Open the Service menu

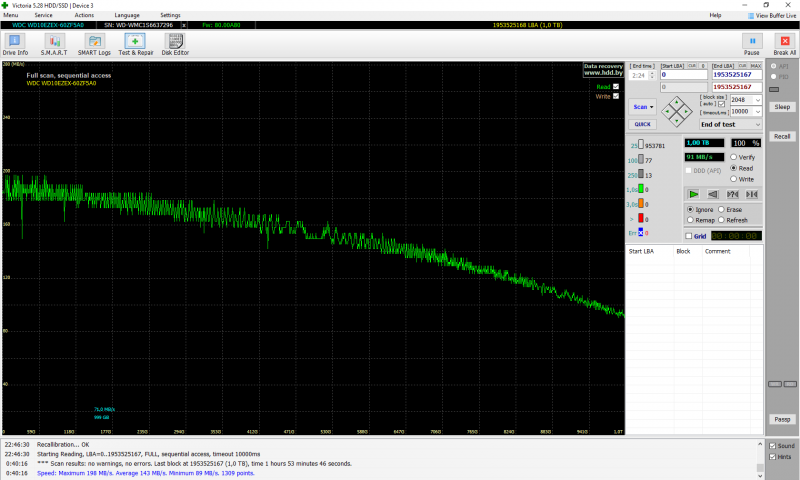pyautogui.click(x=44, y=16)
